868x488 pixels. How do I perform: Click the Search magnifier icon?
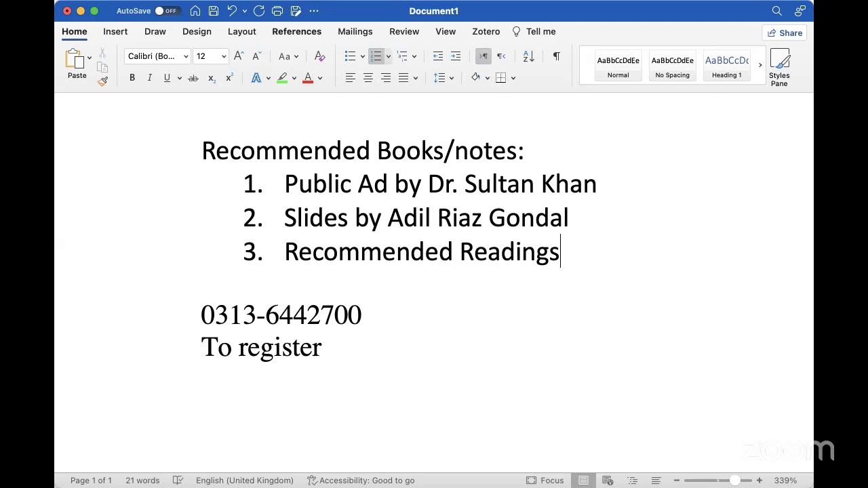(x=777, y=11)
